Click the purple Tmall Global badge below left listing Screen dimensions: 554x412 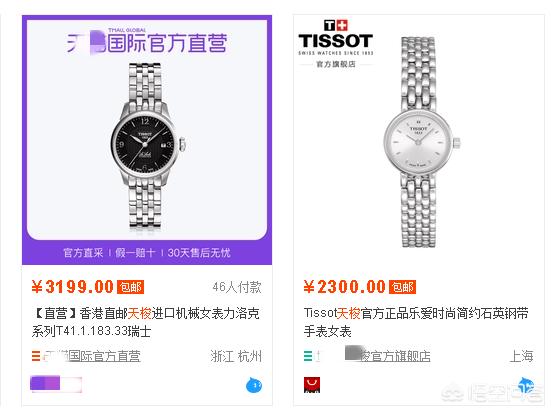point(56,384)
